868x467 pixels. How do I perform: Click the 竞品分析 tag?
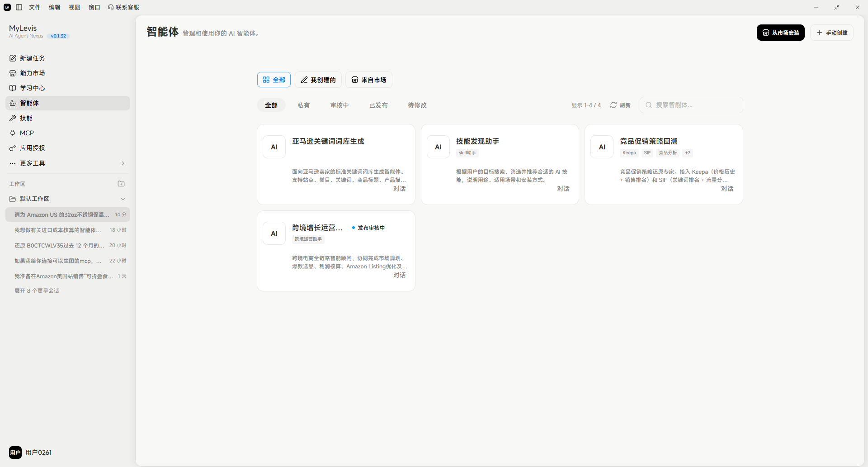(x=668, y=153)
